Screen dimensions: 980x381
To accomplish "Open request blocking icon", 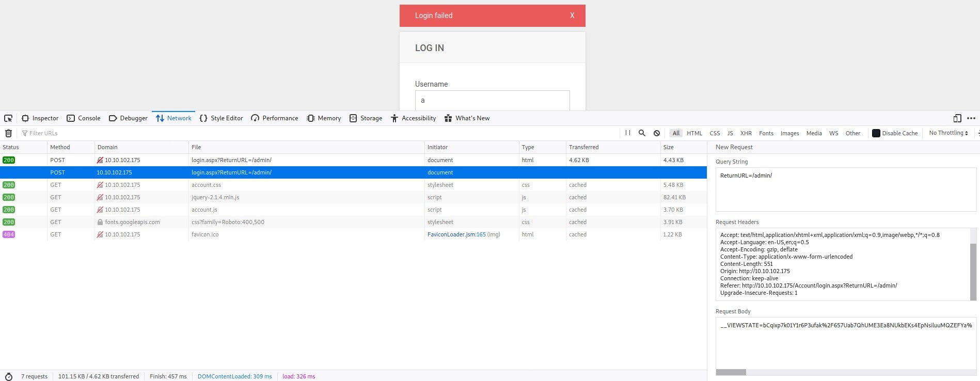I will tap(656, 133).
